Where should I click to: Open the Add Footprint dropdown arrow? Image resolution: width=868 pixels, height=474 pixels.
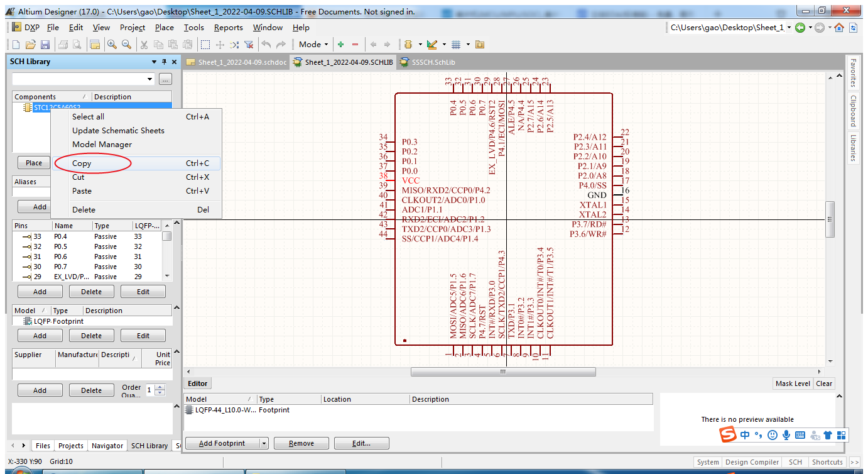(264, 443)
